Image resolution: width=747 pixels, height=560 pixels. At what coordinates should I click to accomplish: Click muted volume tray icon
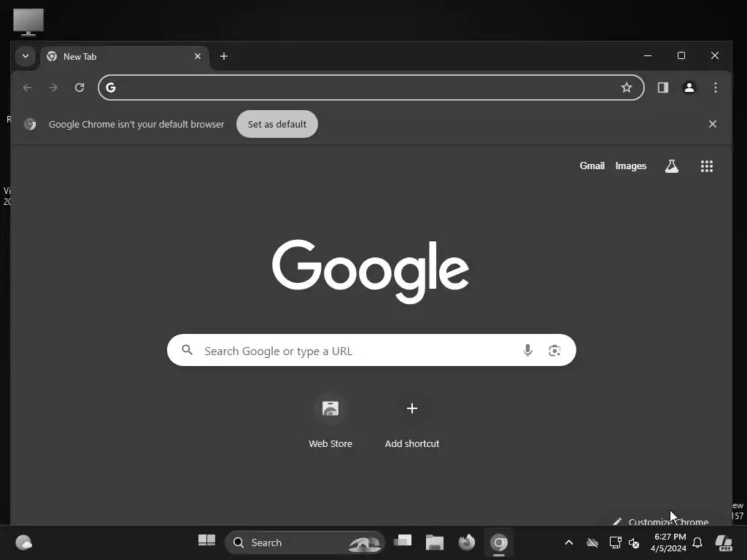(x=634, y=542)
